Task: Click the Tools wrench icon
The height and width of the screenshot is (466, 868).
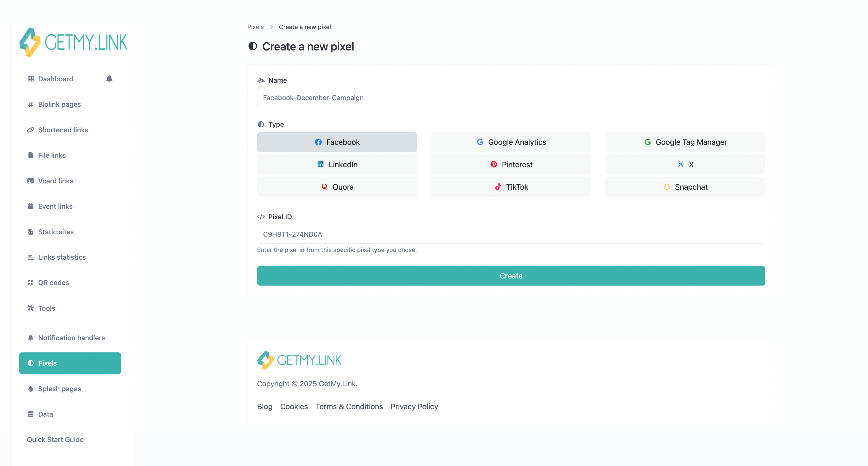Action: click(31, 308)
